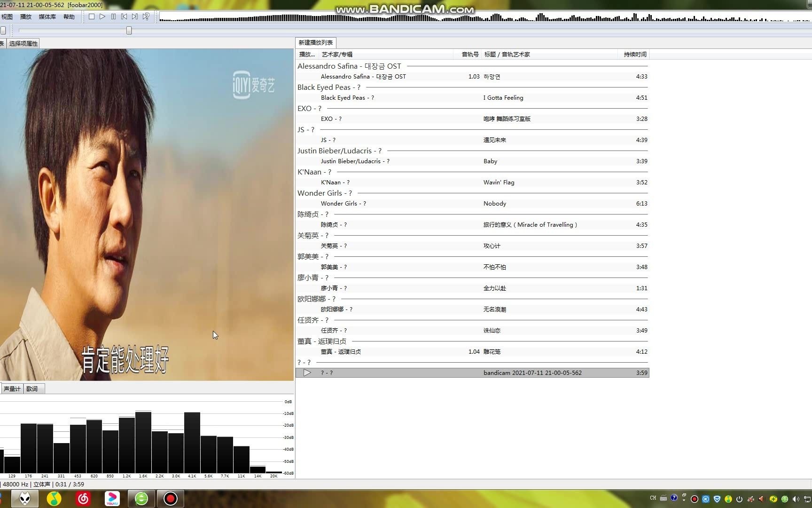This screenshot has width=812, height=508.
Task: Open the green arrows app in the taskbar
Action: (x=141, y=499)
